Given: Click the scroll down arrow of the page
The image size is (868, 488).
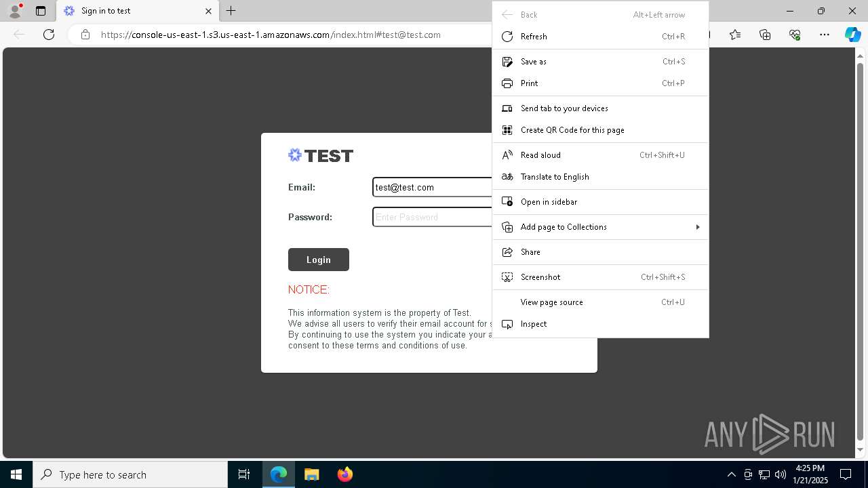Looking at the screenshot, I should click(x=861, y=450).
